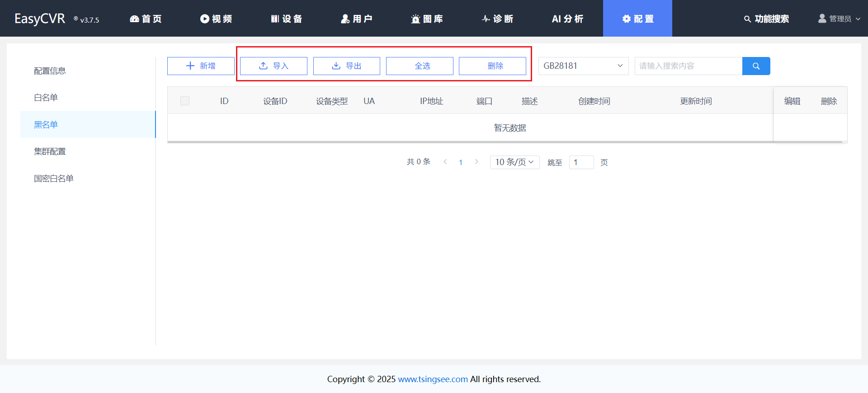
Task: Open the GB28181 protocol dropdown
Action: tap(583, 66)
